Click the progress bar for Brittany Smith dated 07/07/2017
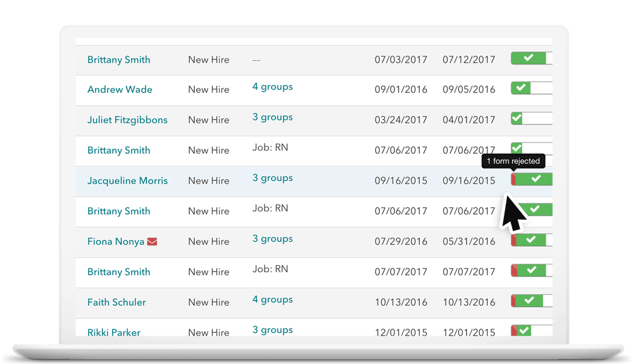This screenshot has height=364, width=633. (x=532, y=270)
